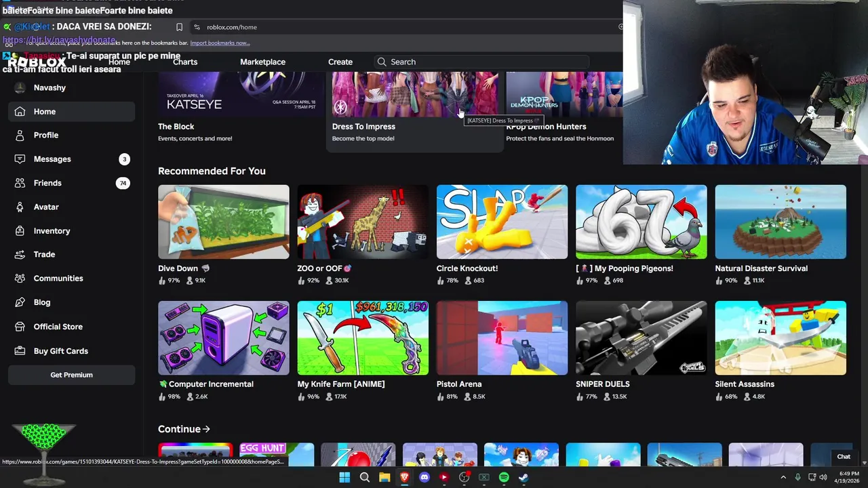Image resolution: width=868 pixels, height=488 pixels.
Task: Open Trade via its sidebar arrows icon
Action: click(20, 255)
